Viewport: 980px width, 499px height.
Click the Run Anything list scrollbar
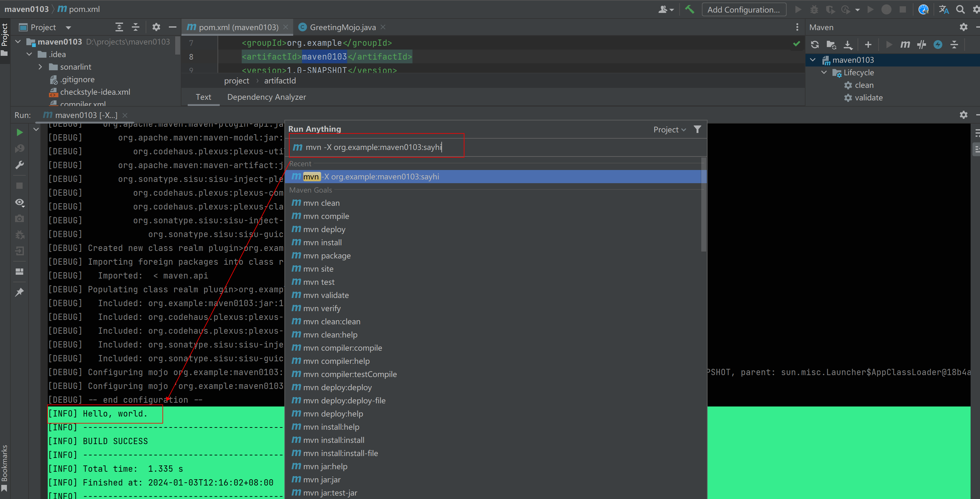coord(703,205)
